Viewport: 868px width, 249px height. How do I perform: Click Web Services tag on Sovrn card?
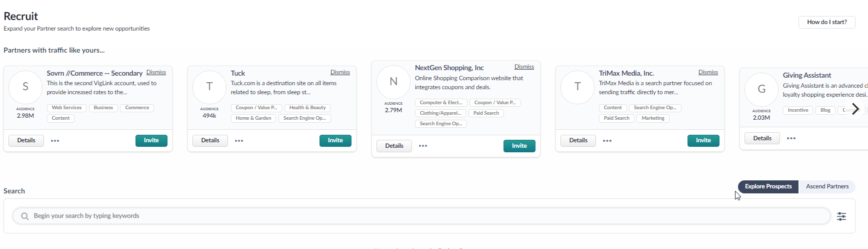click(x=66, y=108)
